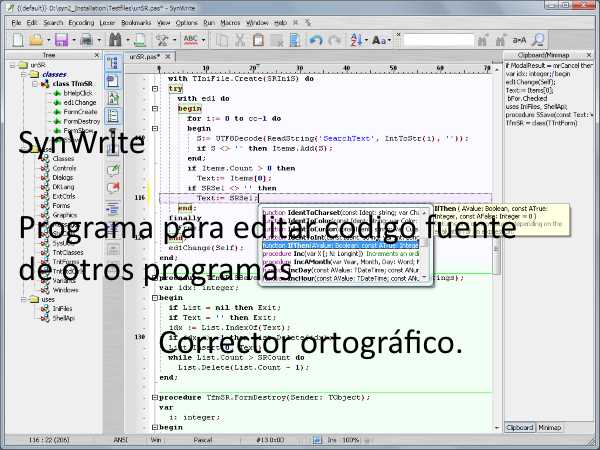
Task: Click the Print icon in toolbar
Action: [x=86, y=40]
